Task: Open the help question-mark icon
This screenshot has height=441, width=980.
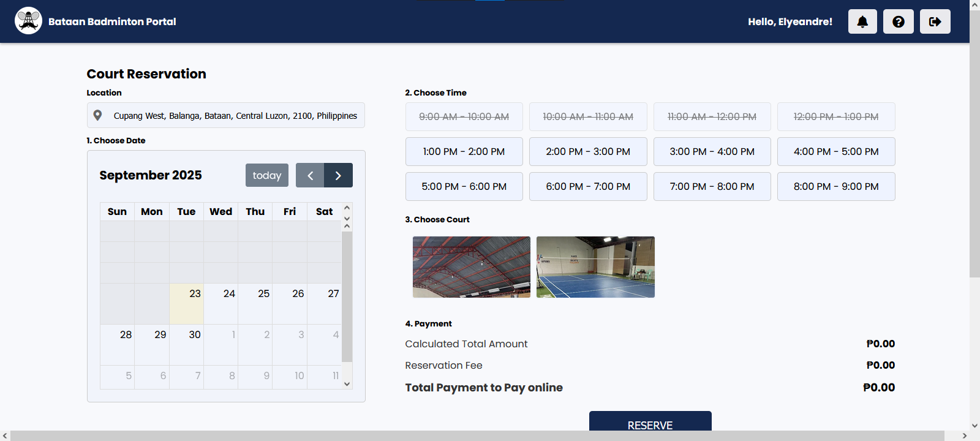Action: (x=899, y=21)
